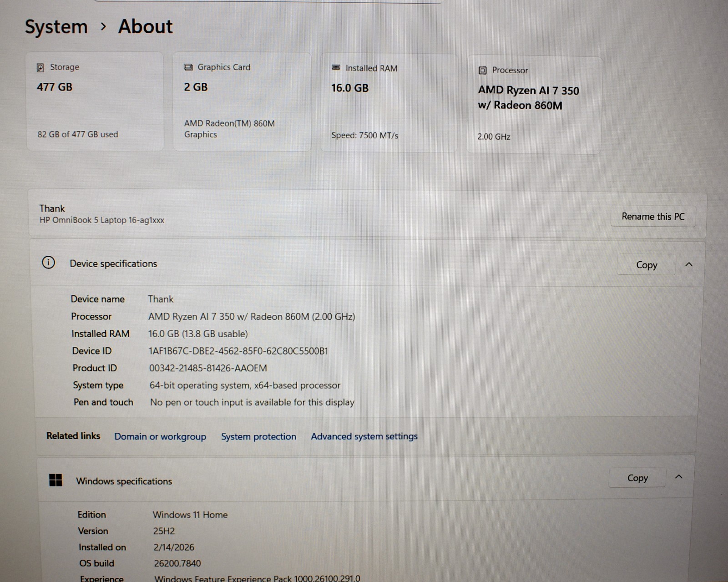Click Version value '25H2'
728x582 pixels.
[164, 531]
